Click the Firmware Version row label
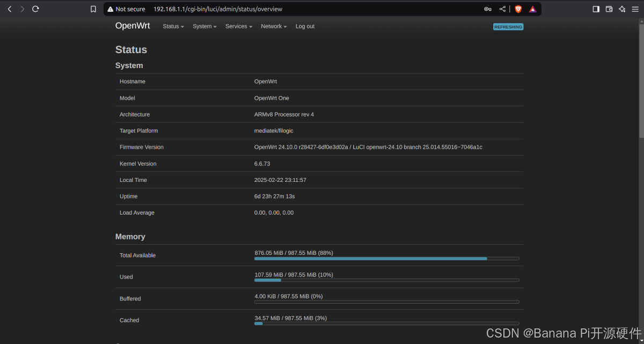 142,147
